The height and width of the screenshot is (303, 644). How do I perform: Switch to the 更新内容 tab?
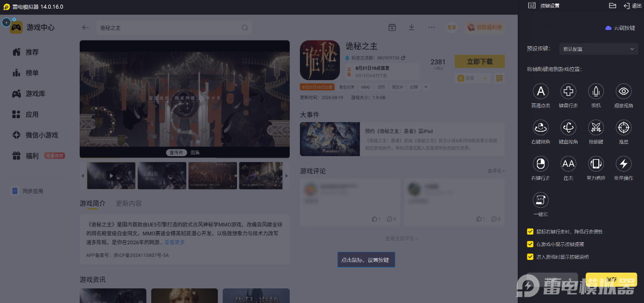(x=129, y=203)
